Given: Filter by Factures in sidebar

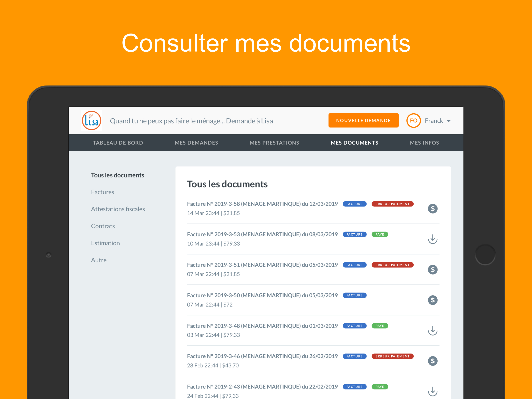Looking at the screenshot, I should (x=102, y=192).
